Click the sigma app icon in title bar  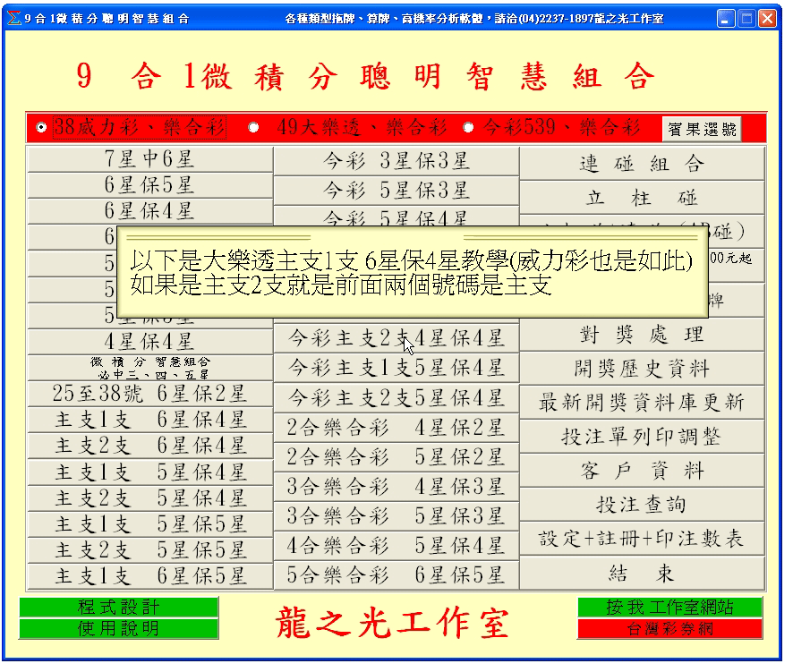point(14,18)
